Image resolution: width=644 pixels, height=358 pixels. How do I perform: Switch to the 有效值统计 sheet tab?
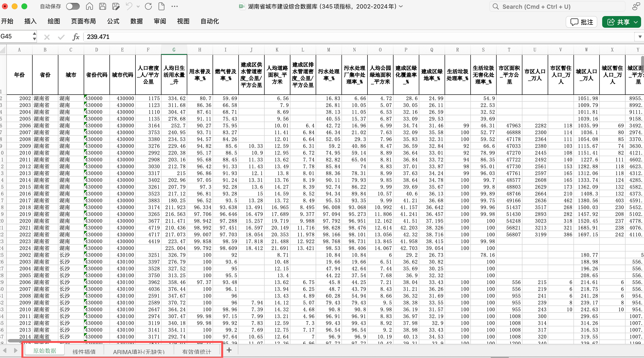click(x=197, y=351)
